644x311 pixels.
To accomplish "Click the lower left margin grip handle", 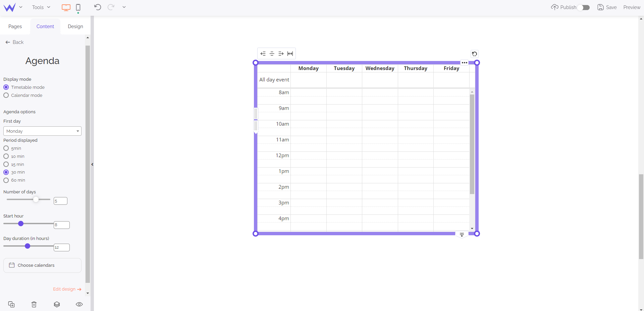I will tap(256, 126).
